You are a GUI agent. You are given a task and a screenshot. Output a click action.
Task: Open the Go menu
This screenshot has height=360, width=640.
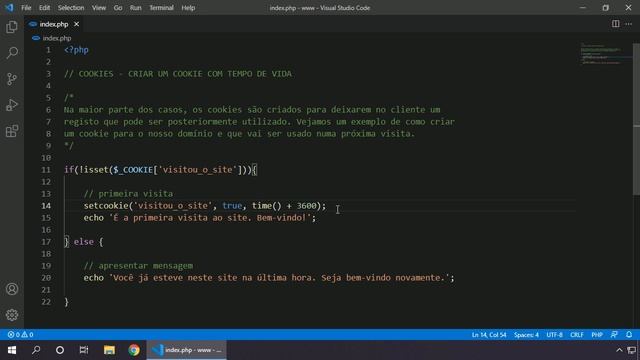click(118, 8)
